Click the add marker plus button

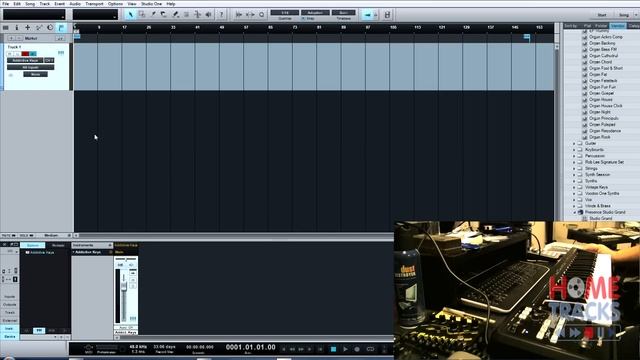coord(11,38)
